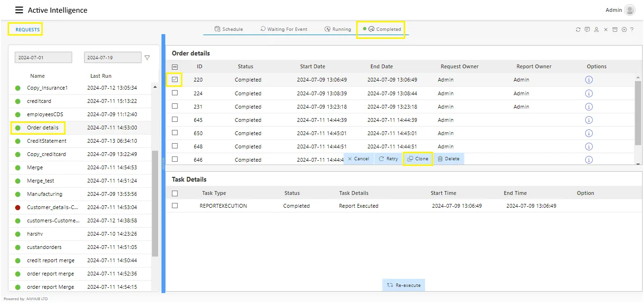Click the request list vertical scrollbar thumb
644x303 pixels.
(155, 204)
